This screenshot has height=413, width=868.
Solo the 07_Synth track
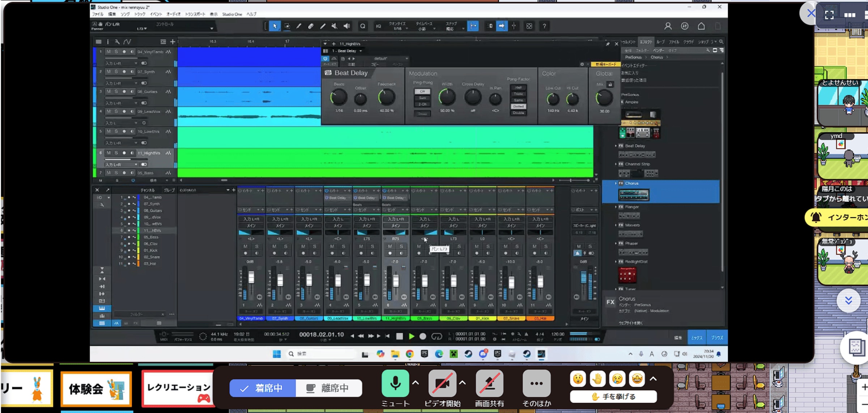116,72
